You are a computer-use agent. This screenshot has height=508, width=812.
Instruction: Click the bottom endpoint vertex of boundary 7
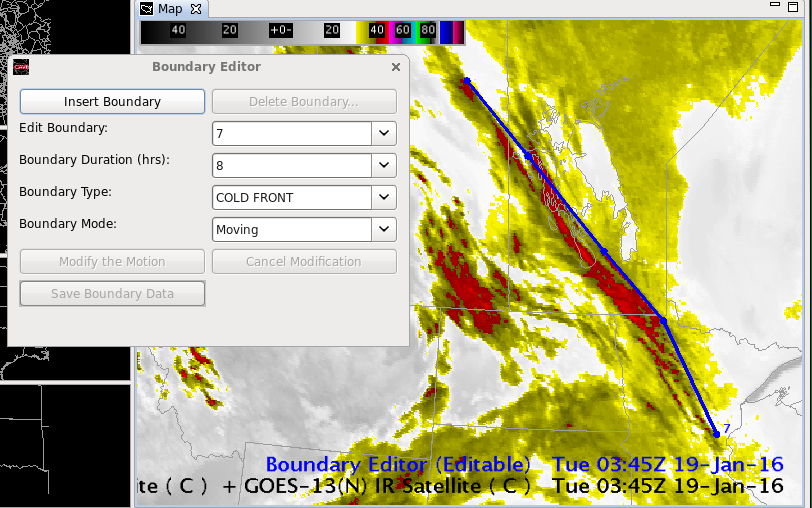click(x=717, y=434)
